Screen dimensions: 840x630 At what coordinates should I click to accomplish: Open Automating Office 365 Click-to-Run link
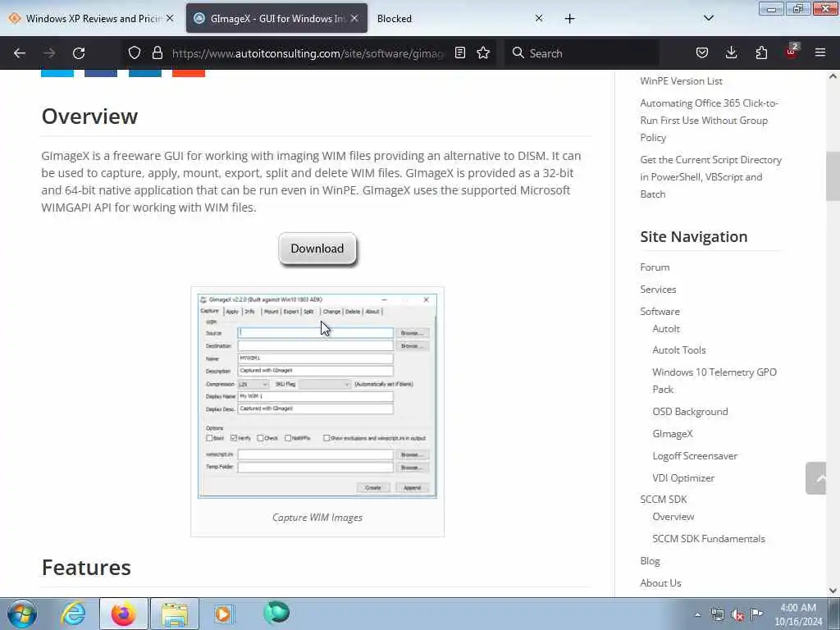coord(709,120)
